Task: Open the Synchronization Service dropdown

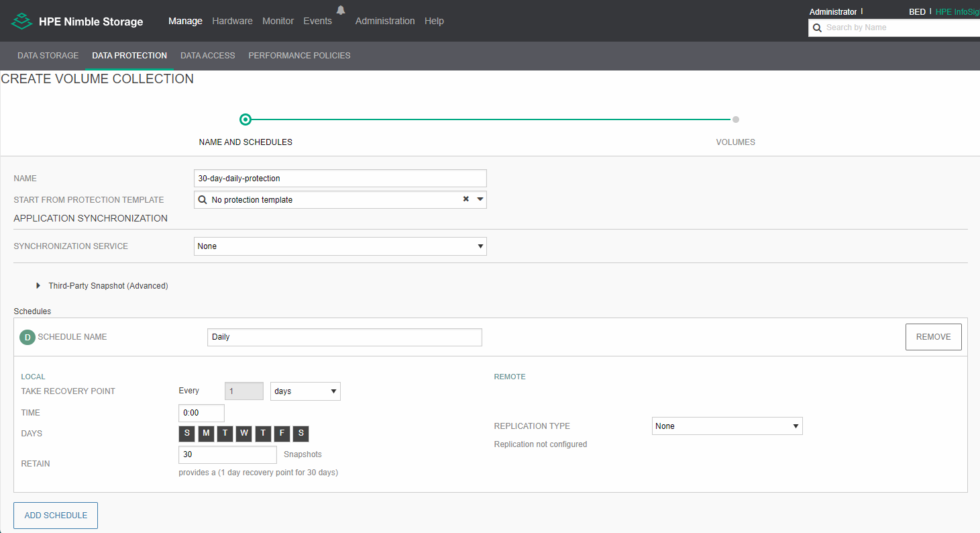Action: point(340,246)
